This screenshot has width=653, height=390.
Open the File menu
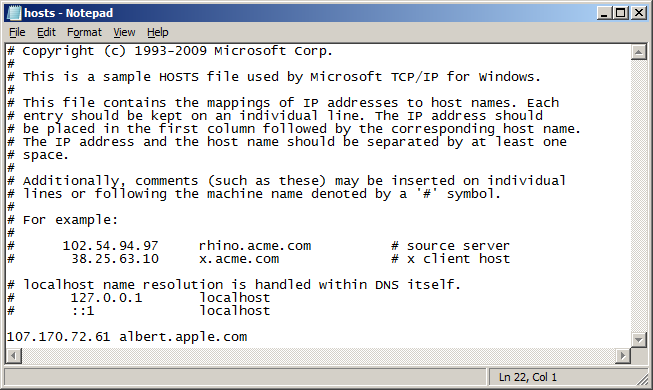[17, 32]
